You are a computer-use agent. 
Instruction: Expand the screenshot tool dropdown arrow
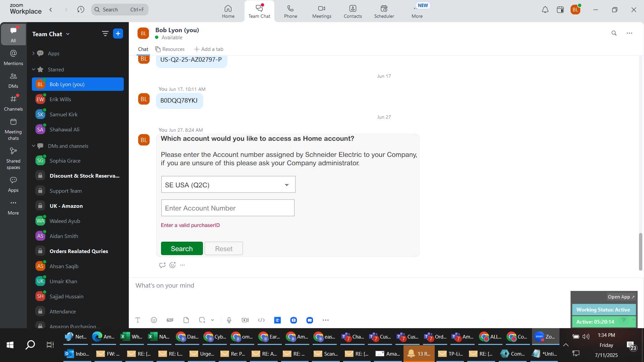point(213,320)
